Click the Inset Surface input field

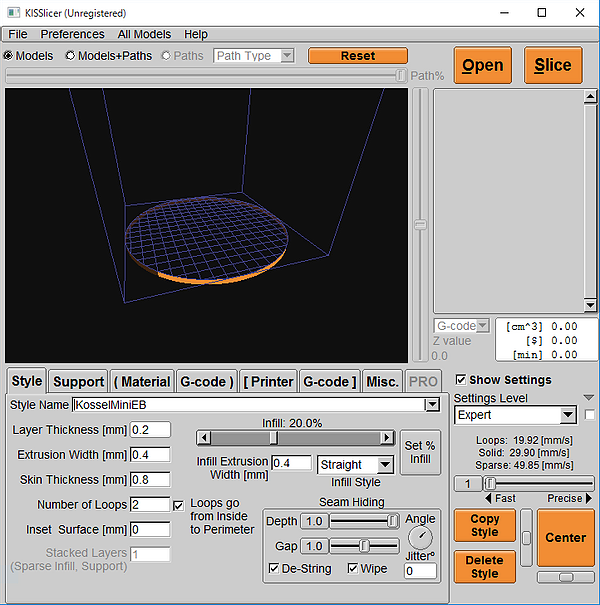[150, 529]
